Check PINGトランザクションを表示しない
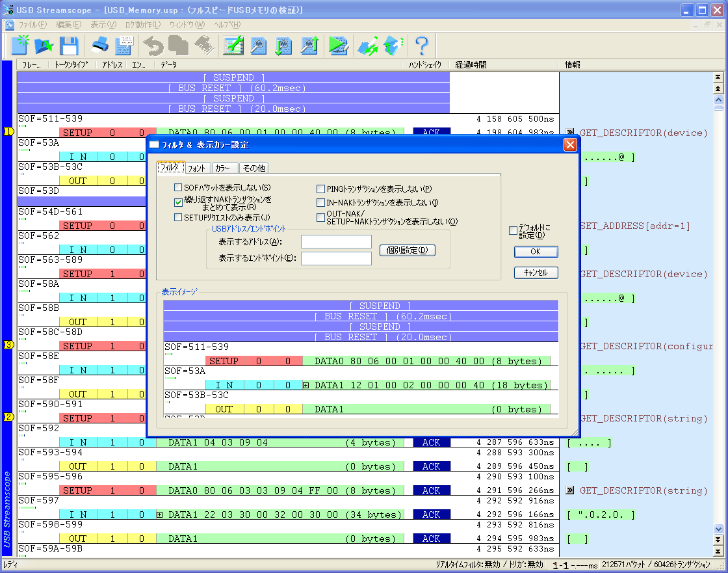The width and height of the screenshot is (728, 573). 320,189
